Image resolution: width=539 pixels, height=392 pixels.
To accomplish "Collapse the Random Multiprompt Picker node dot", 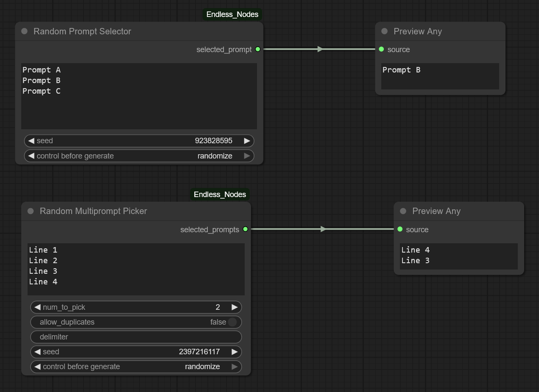I will point(31,211).
